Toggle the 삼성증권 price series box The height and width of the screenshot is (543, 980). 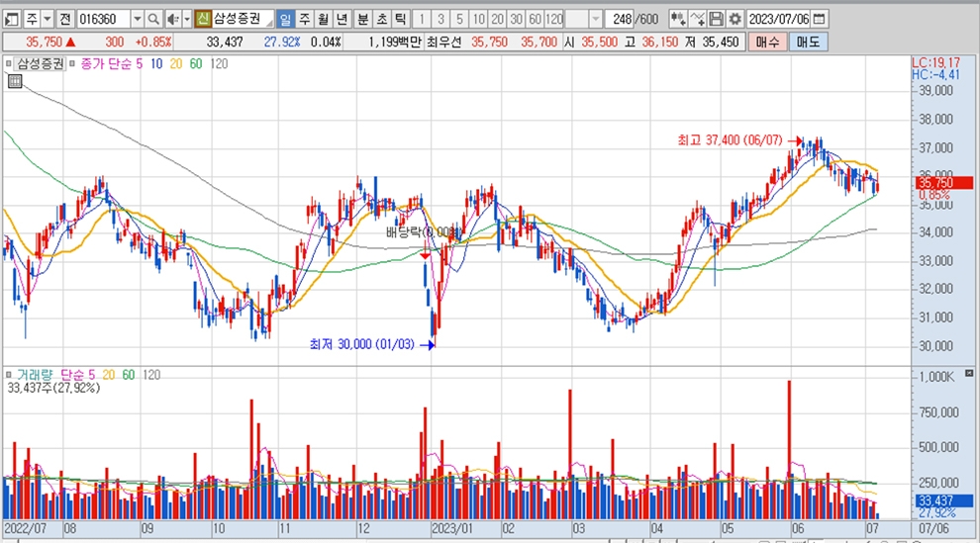click(x=10, y=63)
